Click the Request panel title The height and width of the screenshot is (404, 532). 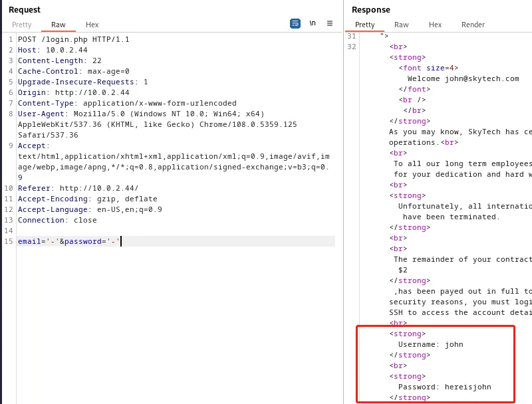pos(25,10)
